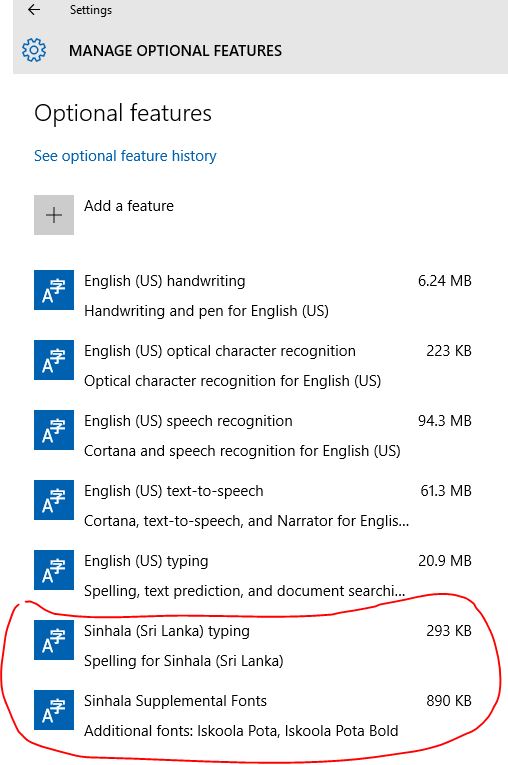Click the text-to-speech feature icon
This screenshot has width=508, height=765.
click(54, 500)
